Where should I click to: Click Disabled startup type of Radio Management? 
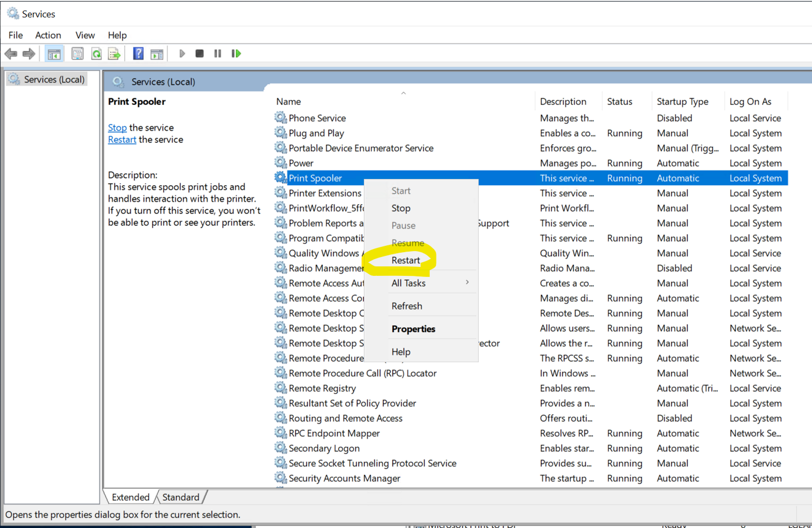[x=674, y=268]
